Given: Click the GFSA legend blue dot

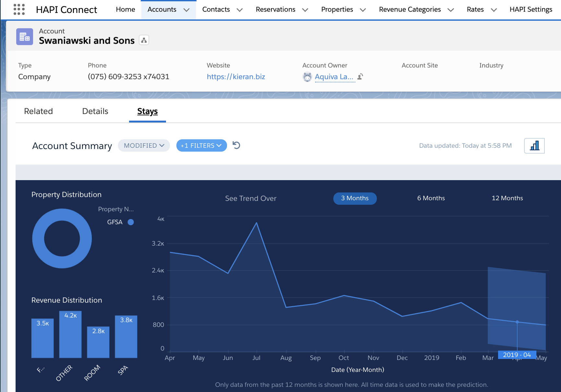Looking at the screenshot, I should 131,222.
